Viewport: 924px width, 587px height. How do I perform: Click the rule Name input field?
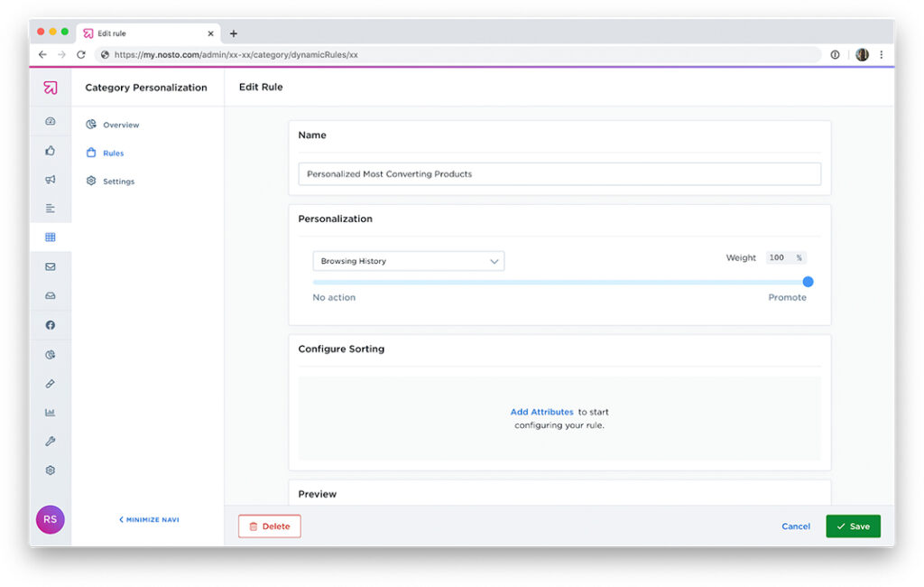[x=559, y=174]
